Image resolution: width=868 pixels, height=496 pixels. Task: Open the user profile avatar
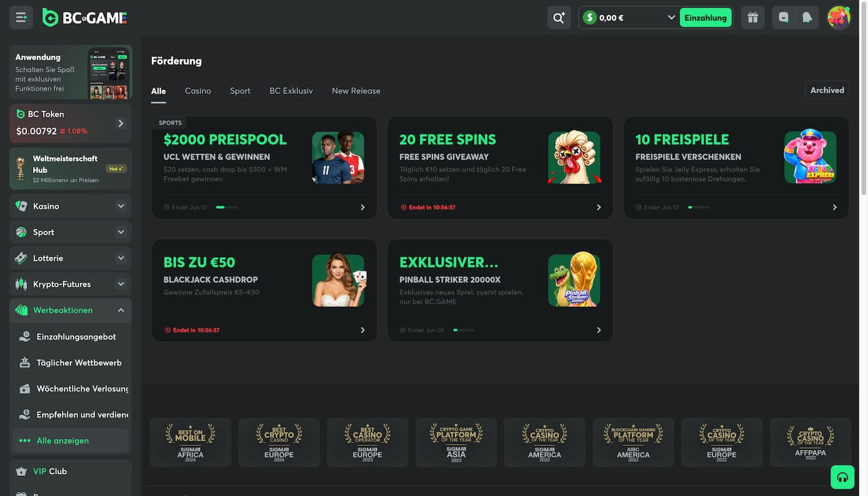838,18
